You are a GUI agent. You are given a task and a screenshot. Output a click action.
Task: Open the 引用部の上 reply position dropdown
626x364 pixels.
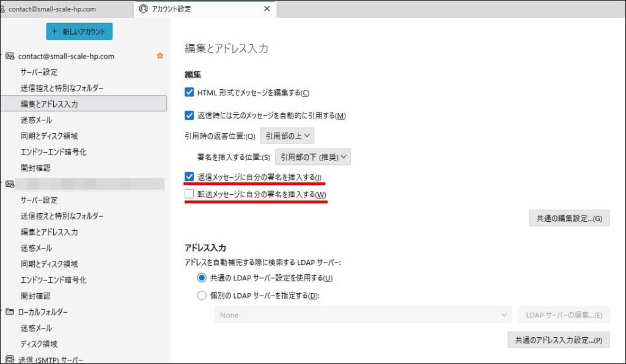288,136
